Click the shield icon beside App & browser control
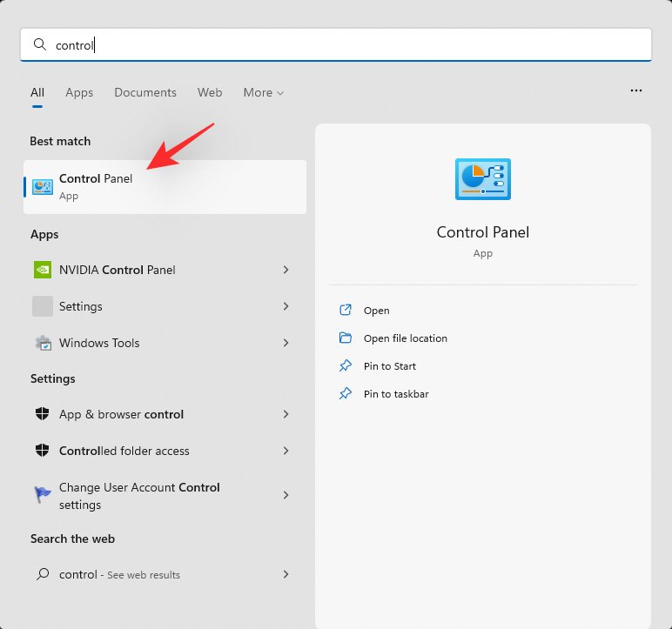Image resolution: width=672 pixels, height=629 pixels. pos(43,414)
